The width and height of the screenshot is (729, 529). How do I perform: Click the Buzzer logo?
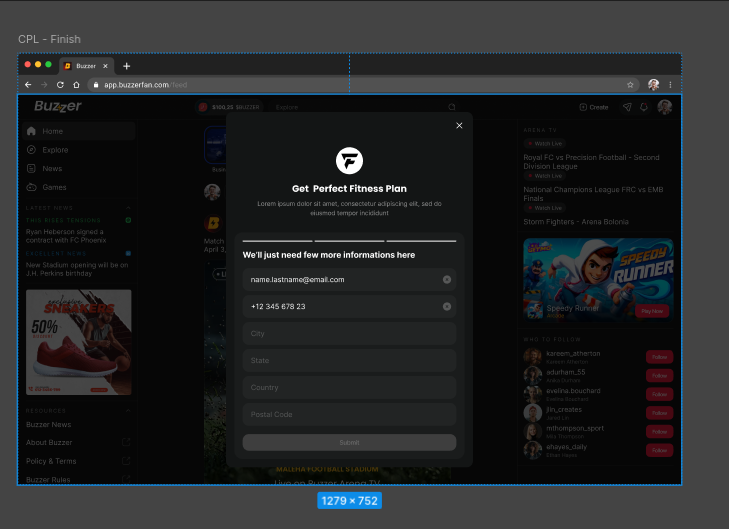coord(58,106)
